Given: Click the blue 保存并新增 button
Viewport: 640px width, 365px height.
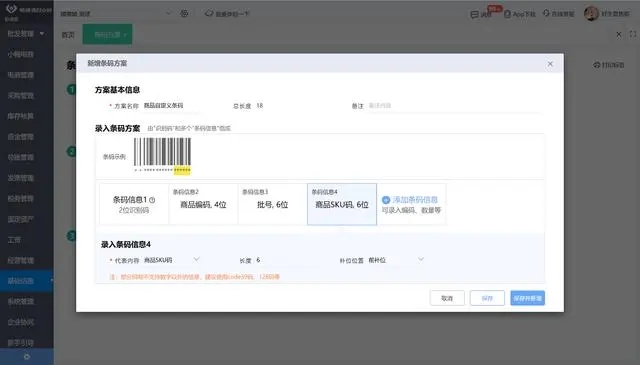Looking at the screenshot, I should (x=527, y=298).
